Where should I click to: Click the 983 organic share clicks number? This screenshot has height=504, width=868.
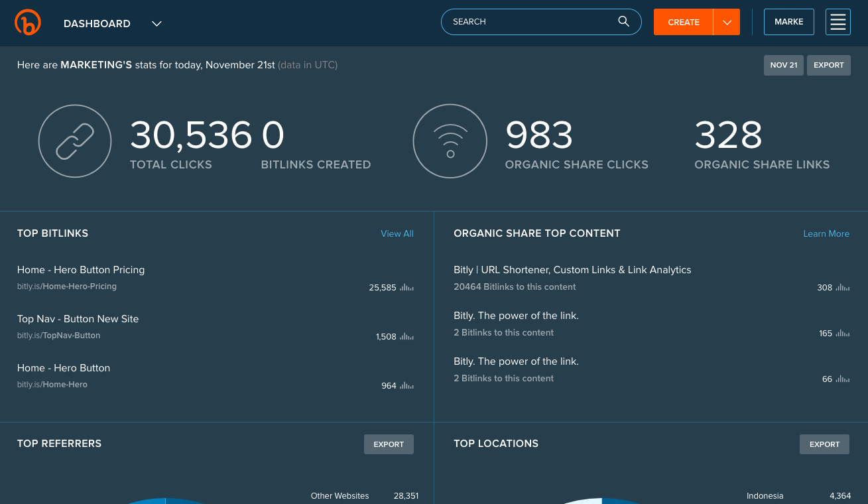coord(539,135)
